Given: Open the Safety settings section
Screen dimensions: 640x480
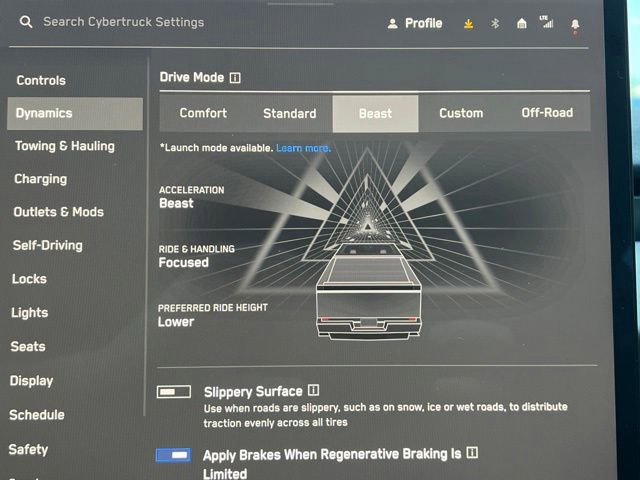Looking at the screenshot, I should click(x=28, y=449).
